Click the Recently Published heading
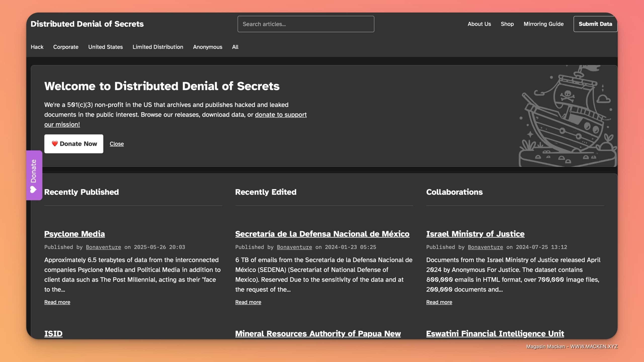644x362 pixels. pyautogui.click(x=82, y=192)
